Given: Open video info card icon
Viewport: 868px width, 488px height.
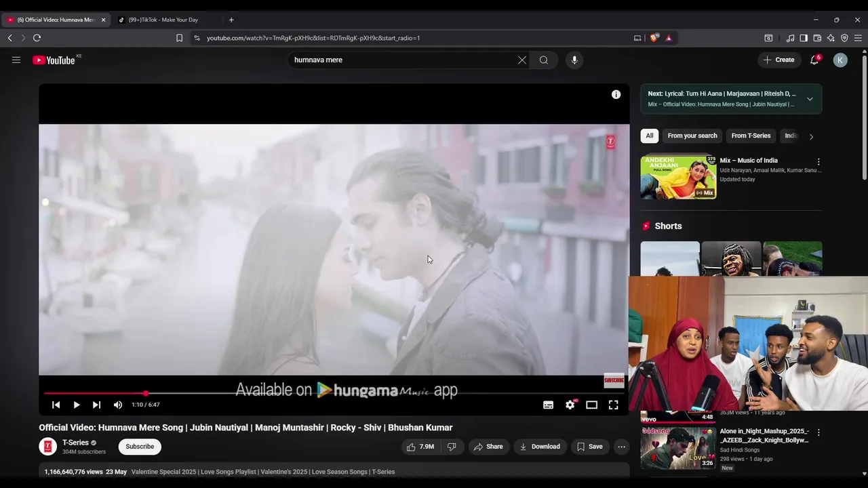Looking at the screenshot, I should coord(616,95).
